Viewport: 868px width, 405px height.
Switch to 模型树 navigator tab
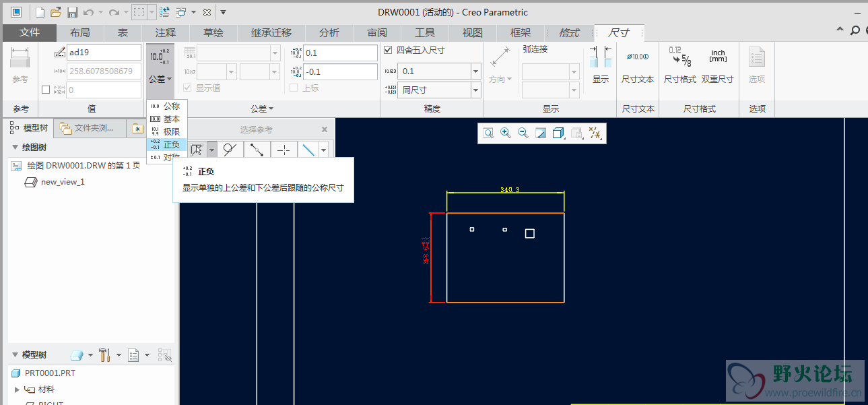click(x=29, y=128)
